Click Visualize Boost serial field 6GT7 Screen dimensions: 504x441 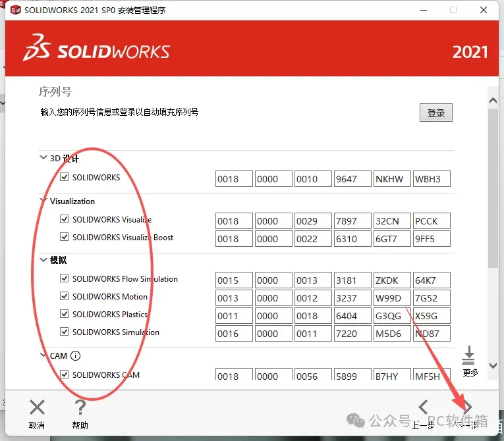click(392, 239)
